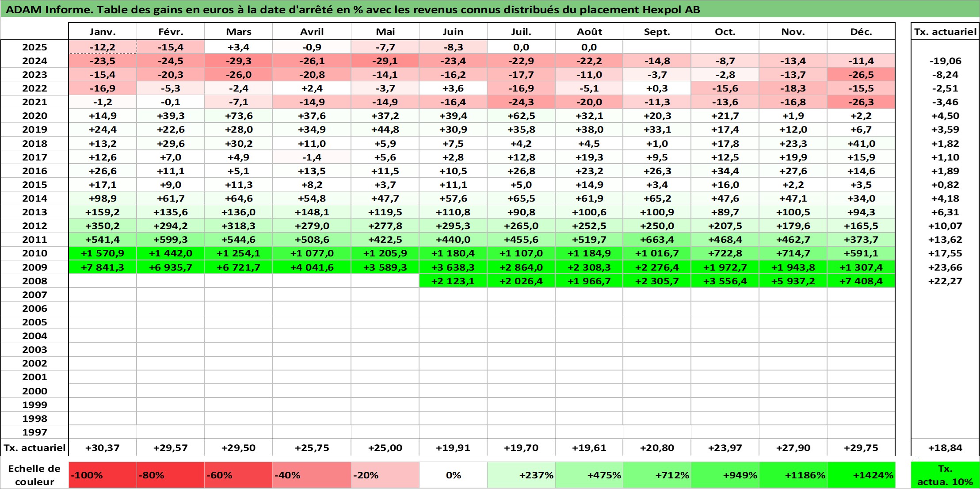Select the cell with value +98,9

103,199
